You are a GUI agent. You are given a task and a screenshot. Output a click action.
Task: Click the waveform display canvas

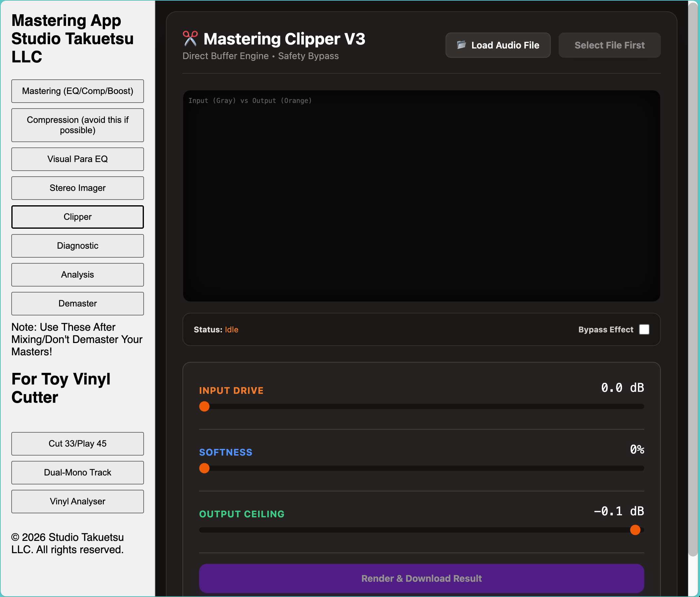tap(421, 196)
